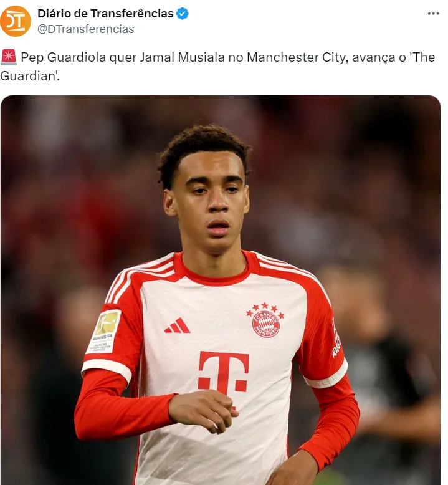
Task: Click the Bundesliga sleeve patch
Action: (104, 332)
